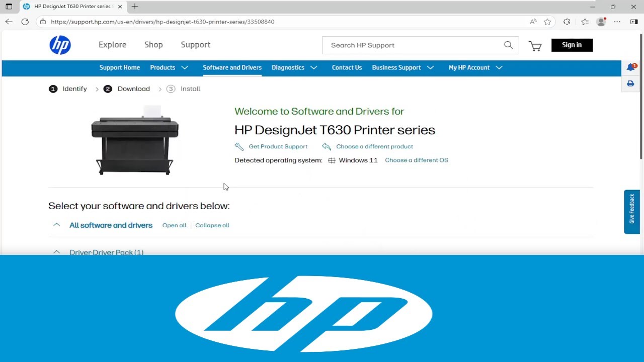Open the shopping cart icon
This screenshot has width=644, height=362.
[535, 46]
